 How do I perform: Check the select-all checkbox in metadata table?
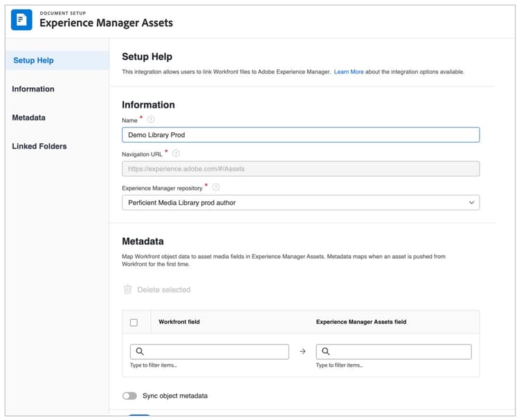click(x=134, y=322)
